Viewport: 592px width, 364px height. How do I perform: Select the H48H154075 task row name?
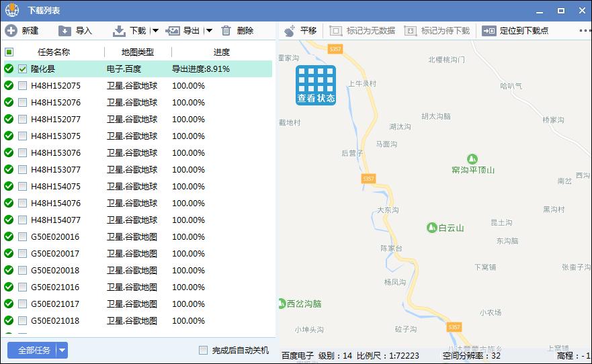pyautogui.click(x=56, y=186)
